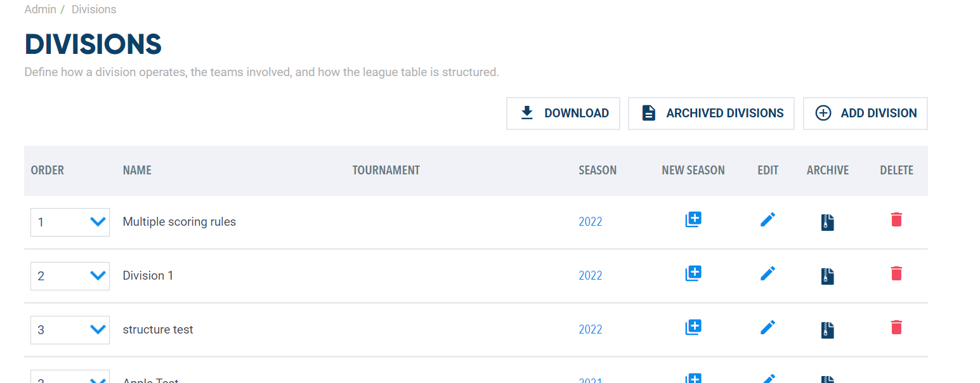Click the NAME column header

point(137,170)
